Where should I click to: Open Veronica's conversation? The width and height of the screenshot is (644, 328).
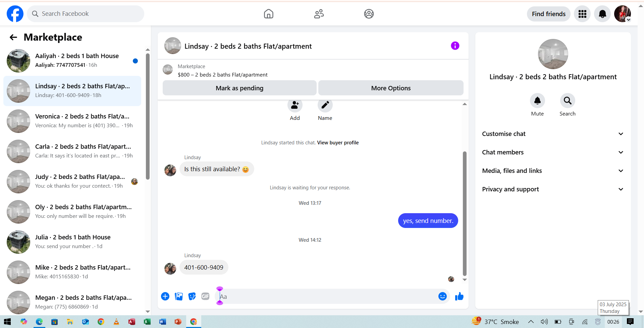(72, 121)
